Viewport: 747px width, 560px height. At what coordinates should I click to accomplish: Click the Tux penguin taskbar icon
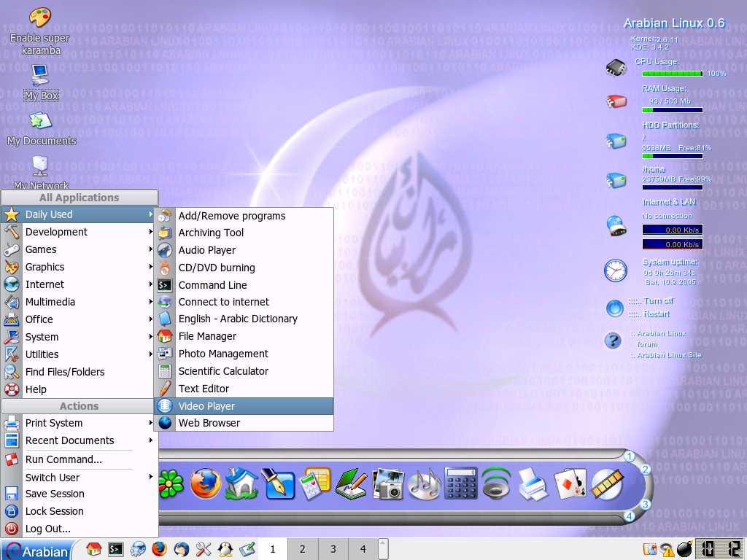pyautogui.click(x=225, y=550)
